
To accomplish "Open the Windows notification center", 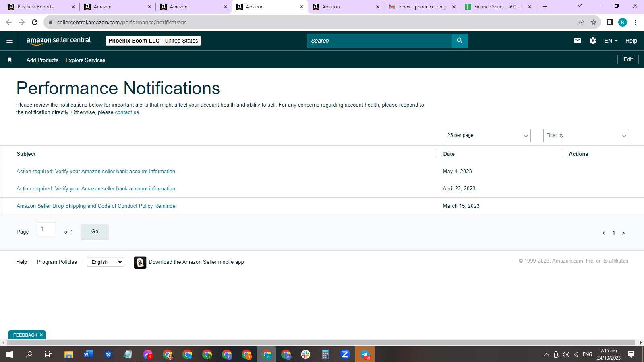I will [x=631, y=354].
